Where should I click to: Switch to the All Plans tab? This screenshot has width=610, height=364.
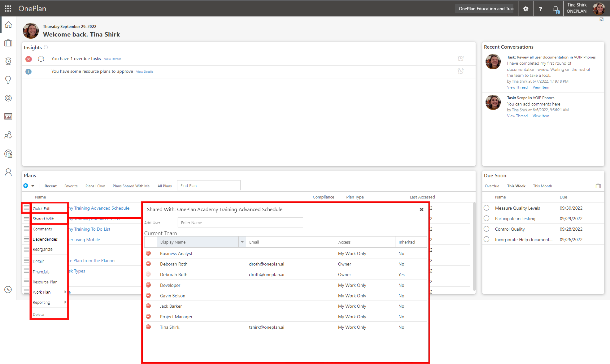tap(164, 186)
